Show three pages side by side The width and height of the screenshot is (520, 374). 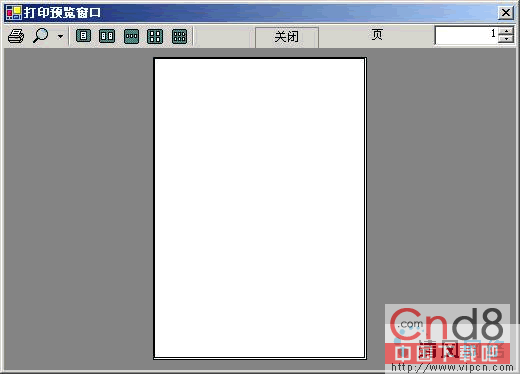tap(131, 36)
